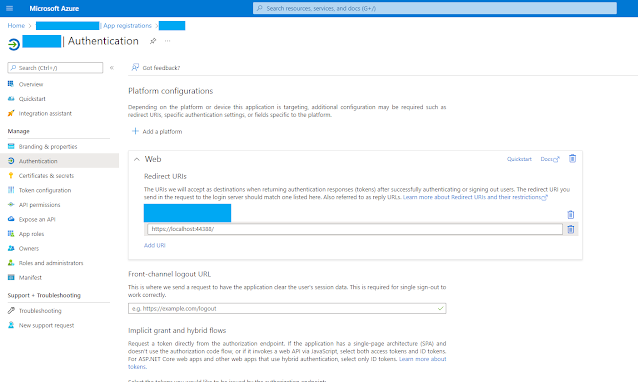The image size is (638, 382).
Task: Open the more options ellipsis
Action: coord(167,41)
